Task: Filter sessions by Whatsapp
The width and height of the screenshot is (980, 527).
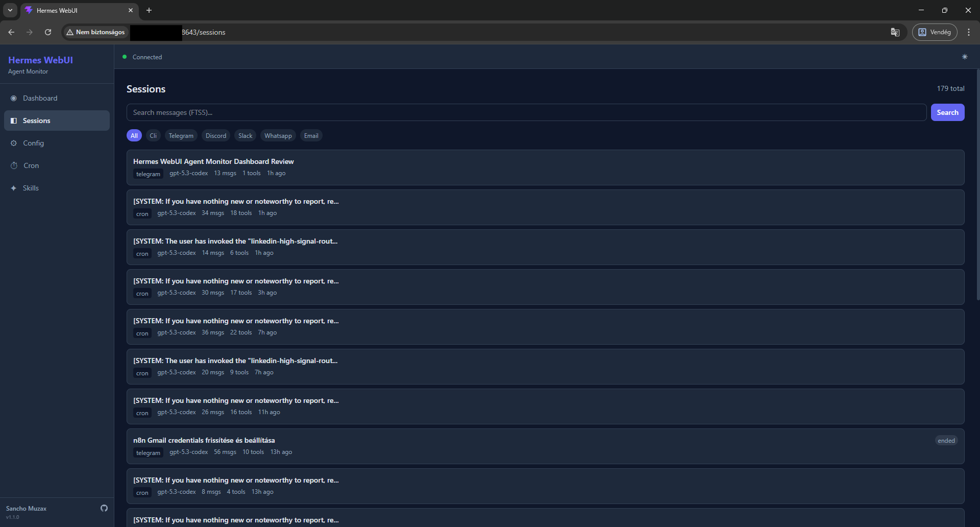Action: (278, 136)
